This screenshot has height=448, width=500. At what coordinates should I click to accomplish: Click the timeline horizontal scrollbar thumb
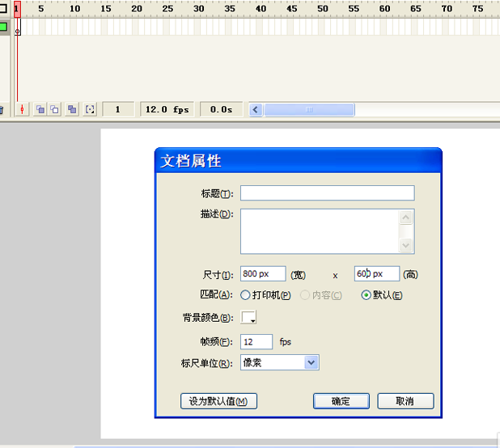coord(309,110)
